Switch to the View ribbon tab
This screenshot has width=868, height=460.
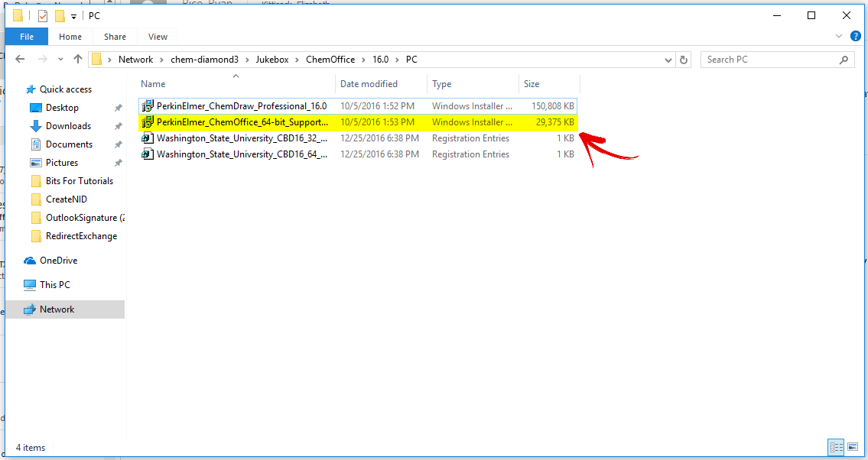(158, 37)
